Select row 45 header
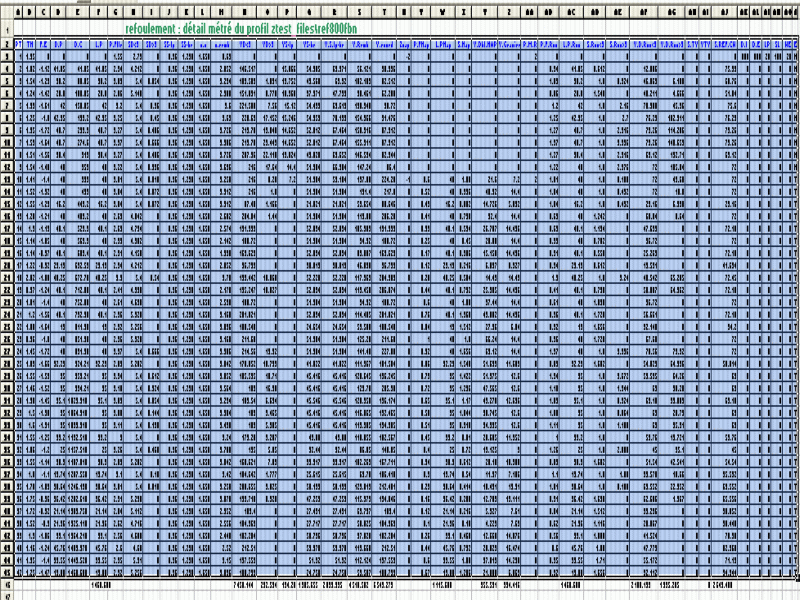The image size is (800, 600). tap(7, 570)
